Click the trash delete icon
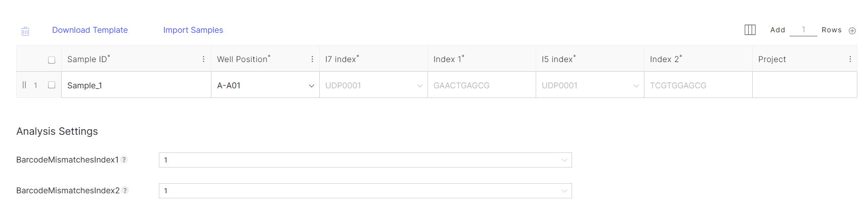The width and height of the screenshot is (868, 215). (x=25, y=31)
